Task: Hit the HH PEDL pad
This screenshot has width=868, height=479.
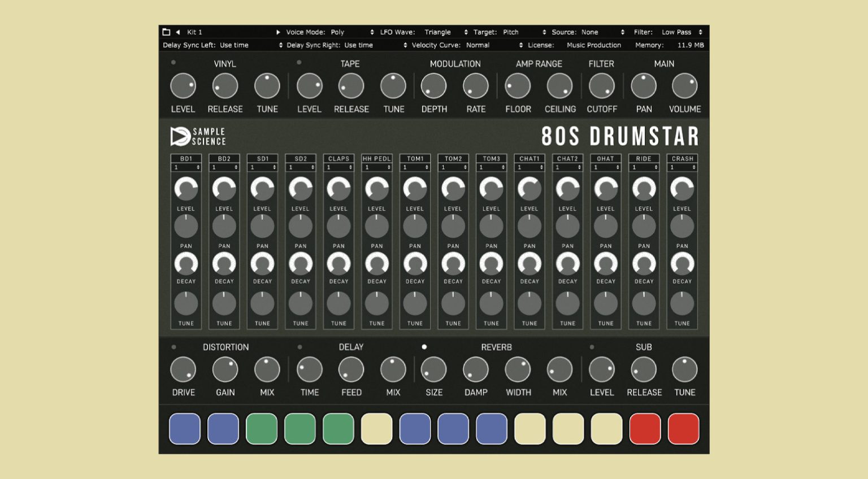Action: 376,428
